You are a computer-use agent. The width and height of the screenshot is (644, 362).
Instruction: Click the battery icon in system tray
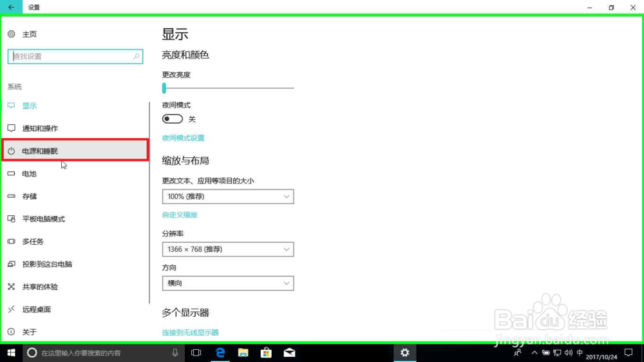[x=545, y=352]
